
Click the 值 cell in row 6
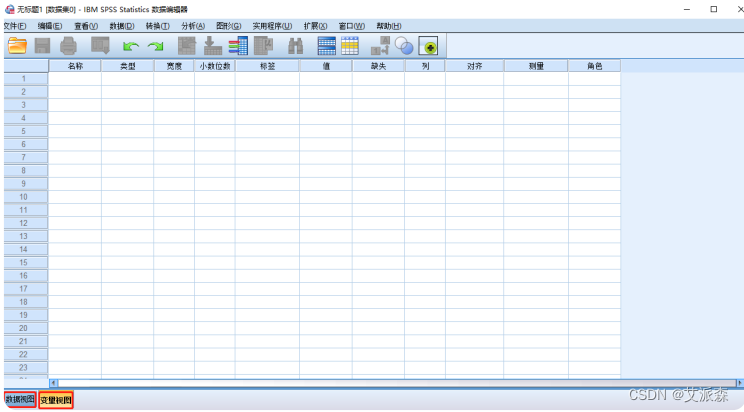tap(326, 144)
